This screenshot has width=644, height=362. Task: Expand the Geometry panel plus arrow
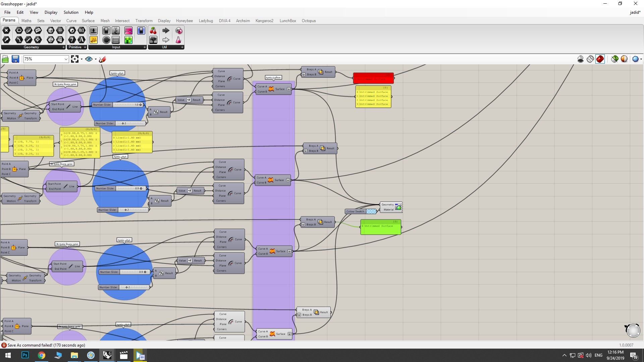click(x=63, y=47)
